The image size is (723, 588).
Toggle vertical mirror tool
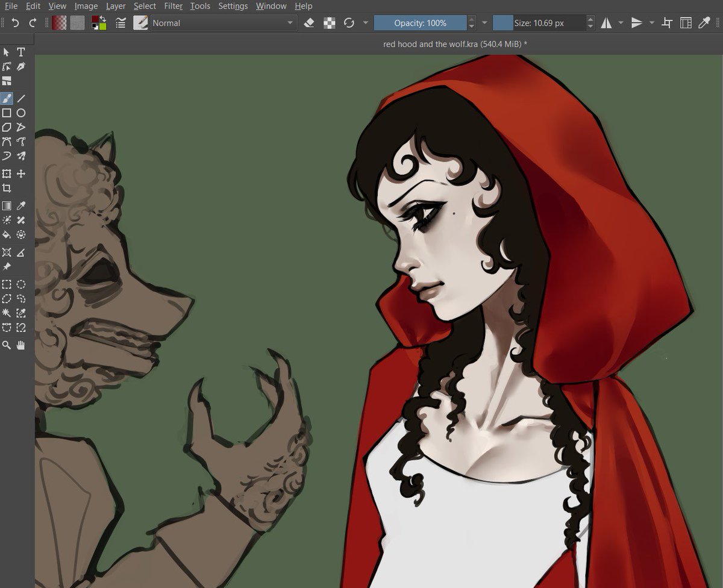(x=637, y=23)
